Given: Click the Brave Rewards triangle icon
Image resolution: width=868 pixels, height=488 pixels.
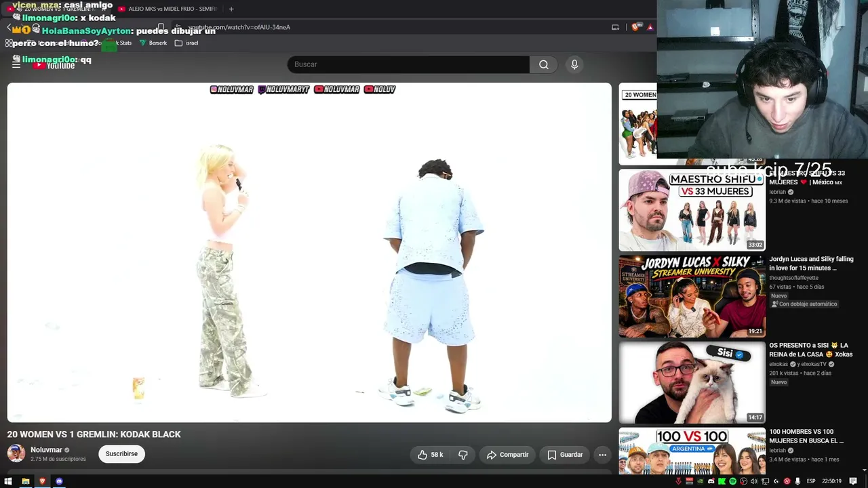Looking at the screenshot, I should [x=650, y=27].
